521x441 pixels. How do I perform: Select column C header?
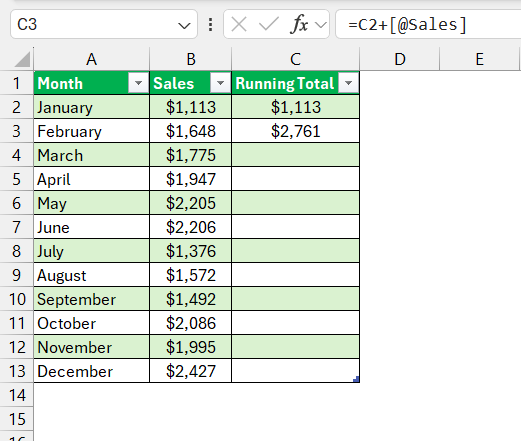(296, 59)
